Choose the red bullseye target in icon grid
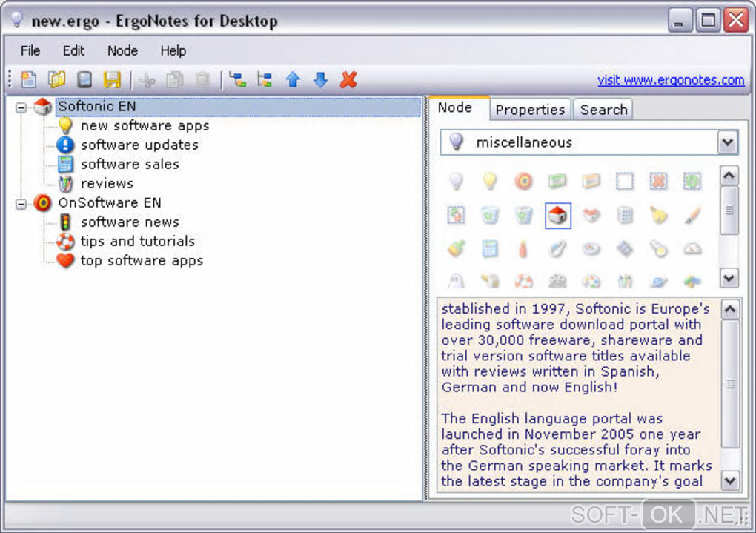 (523, 182)
